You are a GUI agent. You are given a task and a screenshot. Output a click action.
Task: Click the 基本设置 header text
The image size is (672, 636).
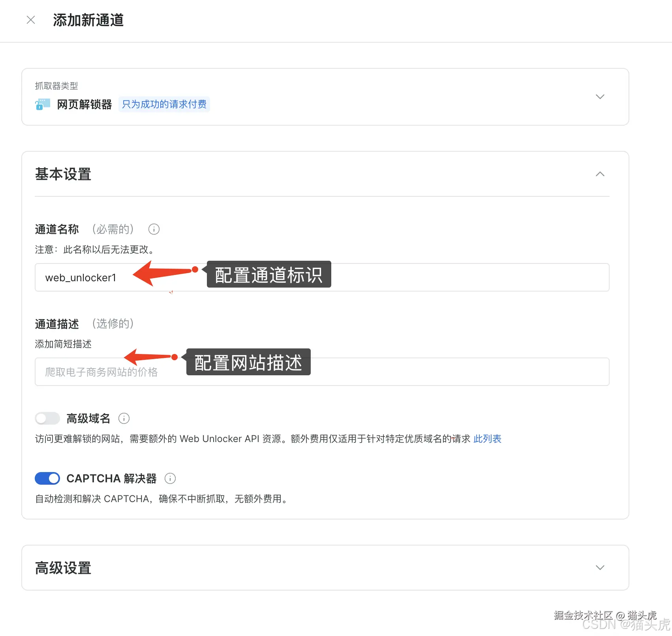pos(63,174)
